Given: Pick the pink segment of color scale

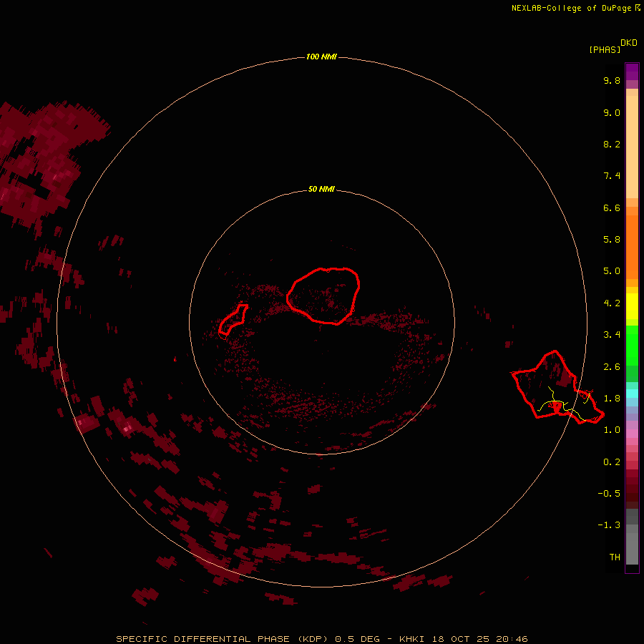Looking at the screenshot, I should [x=632, y=434].
